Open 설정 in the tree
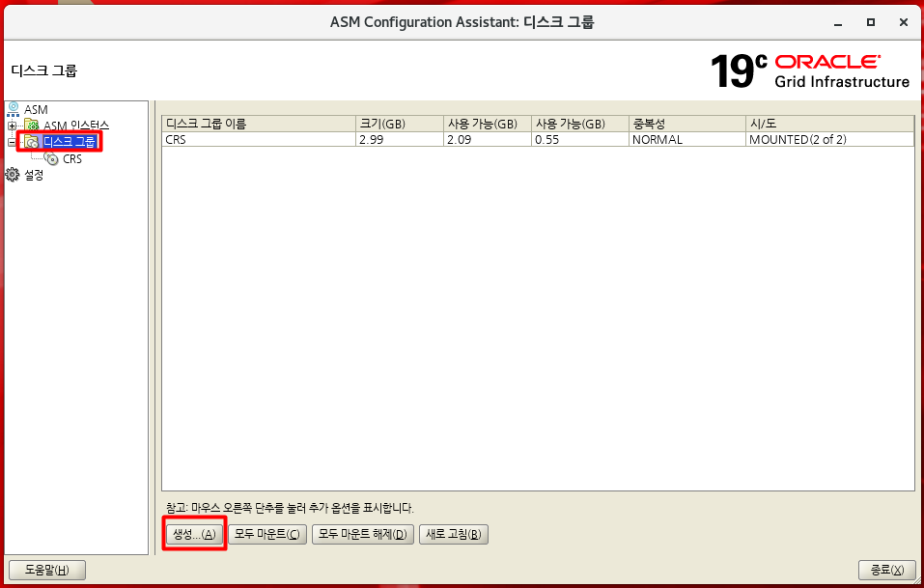 (x=34, y=175)
